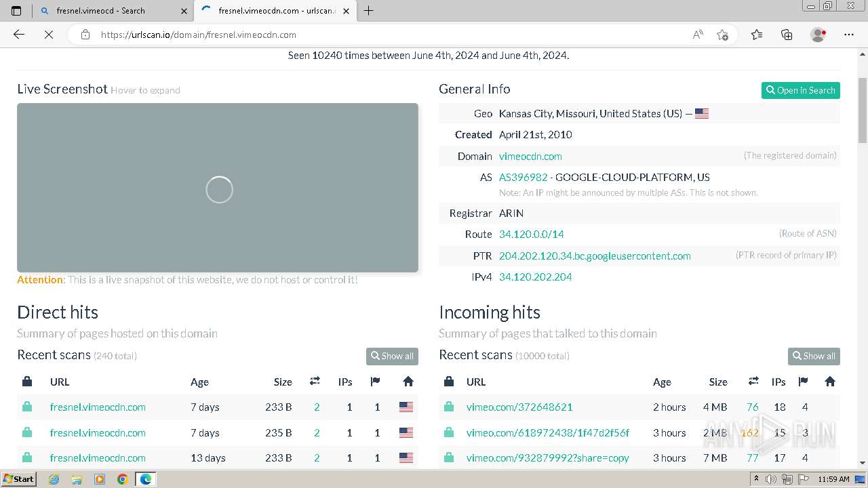Open vimeo.com/618972438/1f47d2f56f scan
Screen dimensions: 868x488
tap(548, 432)
